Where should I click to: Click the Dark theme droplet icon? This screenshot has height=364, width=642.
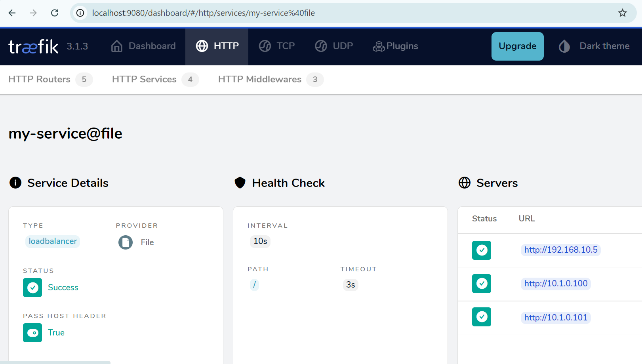564,46
